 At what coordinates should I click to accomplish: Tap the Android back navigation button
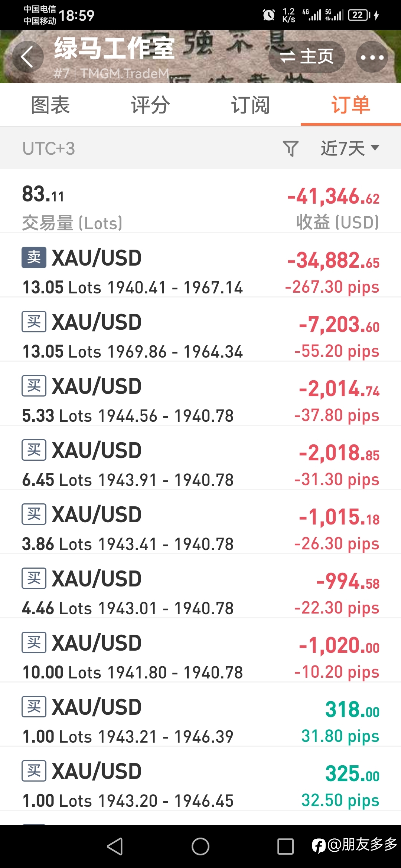[x=115, y=846]
